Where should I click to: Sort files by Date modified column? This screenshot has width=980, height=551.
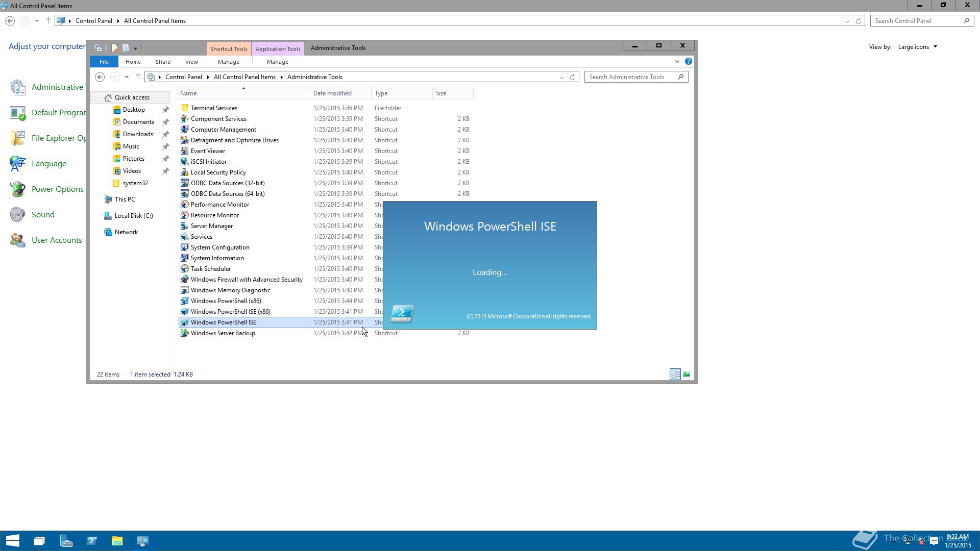340,93
